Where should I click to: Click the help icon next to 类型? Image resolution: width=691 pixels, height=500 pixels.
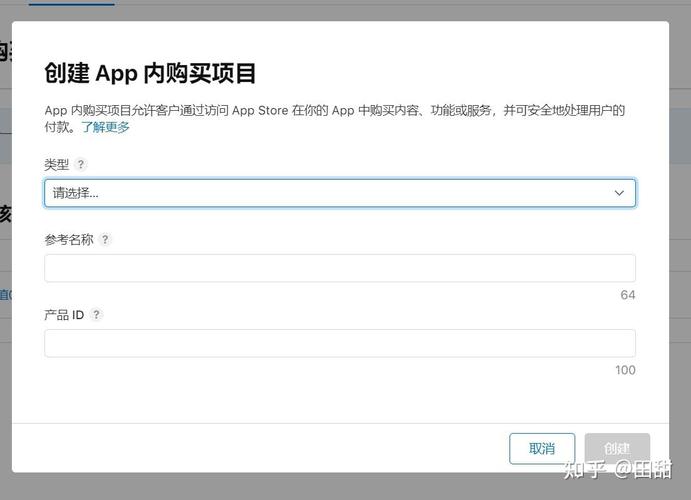tap(81, 164)
